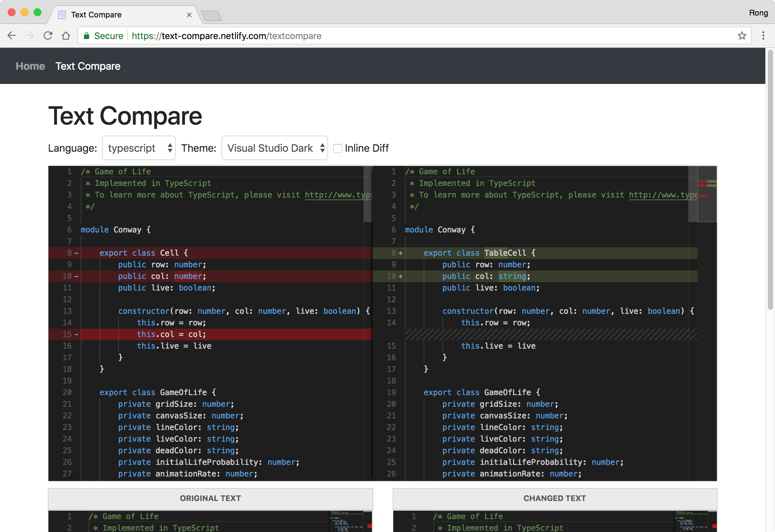Image resolution: width=775 pixels, height=532 pixels.
Task: Bookmark this page with the star icon
Action: pos(742,36)
